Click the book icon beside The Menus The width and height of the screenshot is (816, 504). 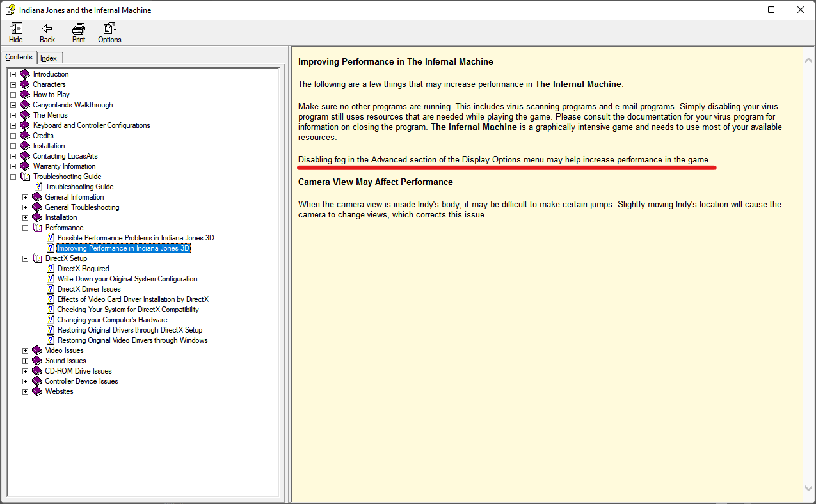coord(25,115)
